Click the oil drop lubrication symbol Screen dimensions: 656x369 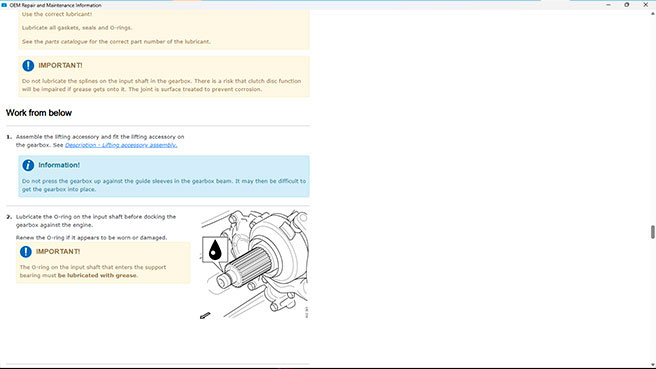coord(215,250)
